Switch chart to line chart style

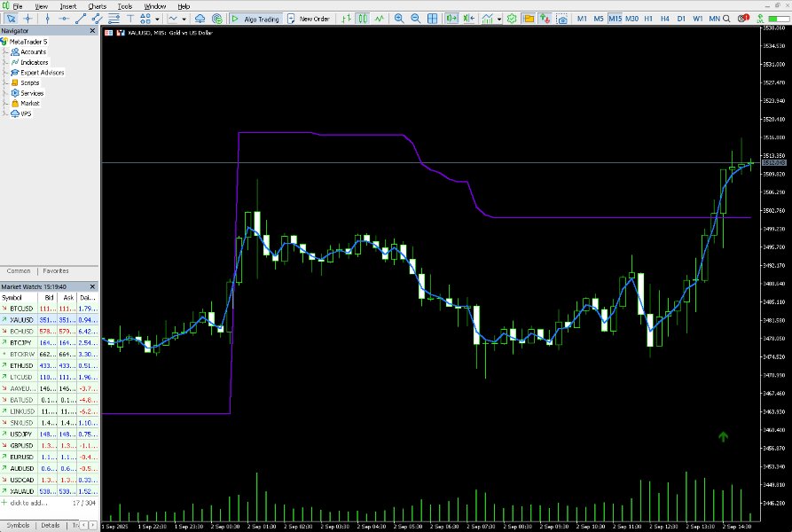click(x=380, y=19)
